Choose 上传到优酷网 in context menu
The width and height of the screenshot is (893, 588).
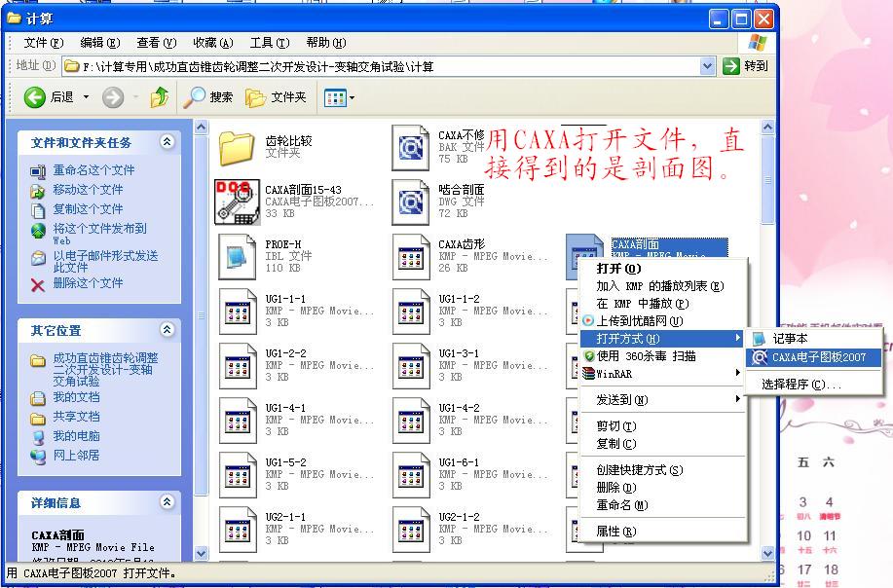pyautogui.click(x=662, y=321)
